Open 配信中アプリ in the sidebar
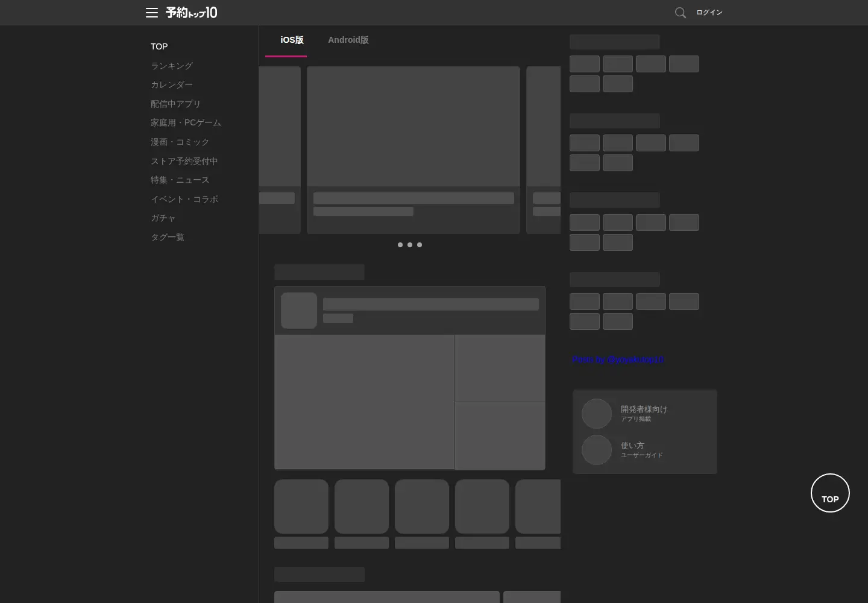This screenshot has width=868, height=603. pyautogui.click(x=175, y=104)
